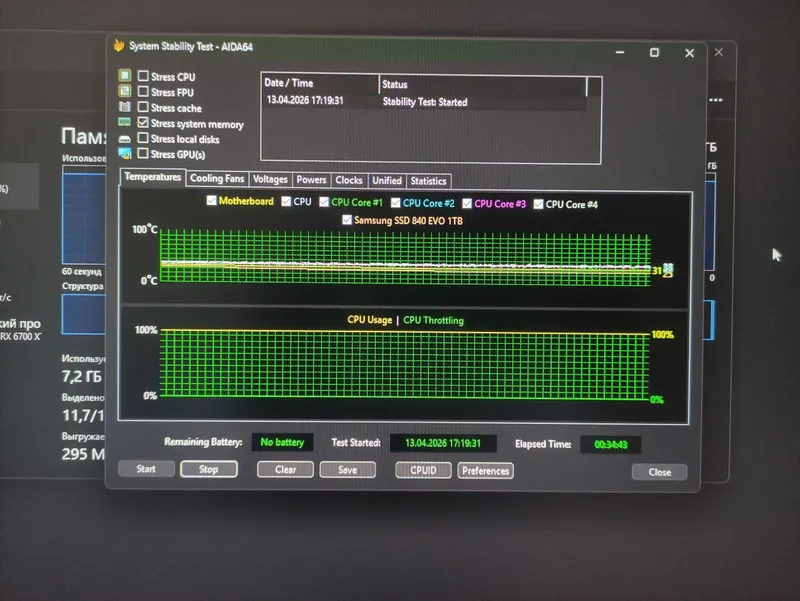Click the Stress CPU chip icon
Image resolution: width=800 pixels, height=601 pixels.
click(124, 76)
